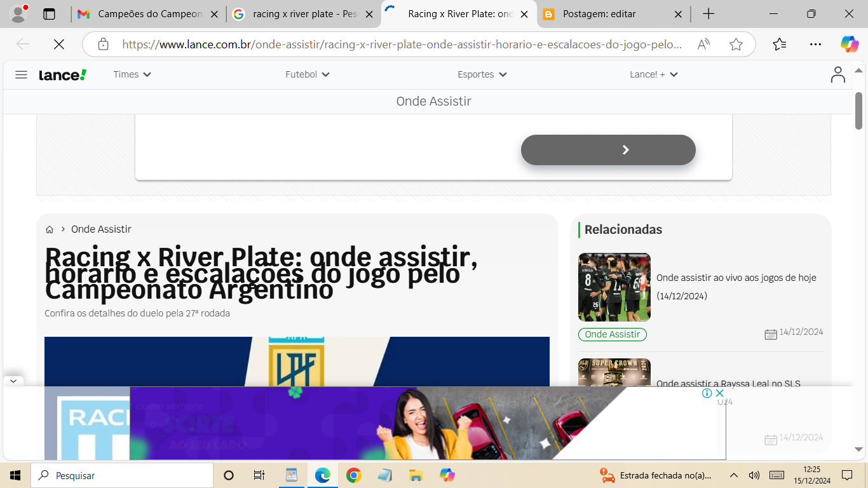Close the bottom banner advertisement

[x=719, y=393]
